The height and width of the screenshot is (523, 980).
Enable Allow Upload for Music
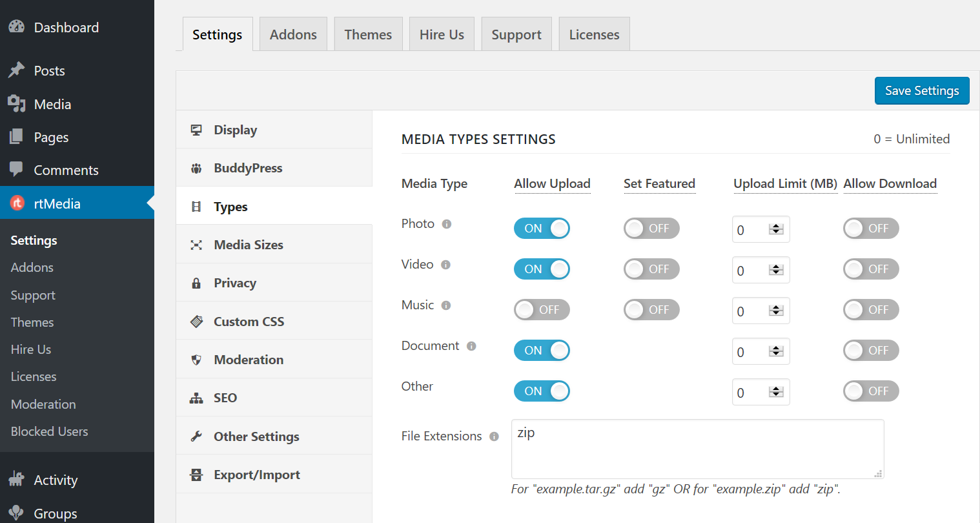pyautogui.click(x=542, y=309)
